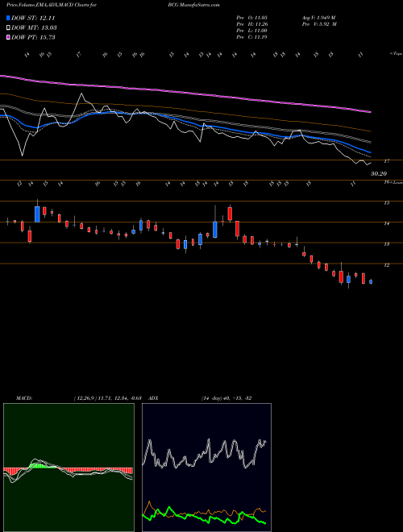Click the axis label 17 on EMA chart

pyautogui.click(x=386, y=161)
